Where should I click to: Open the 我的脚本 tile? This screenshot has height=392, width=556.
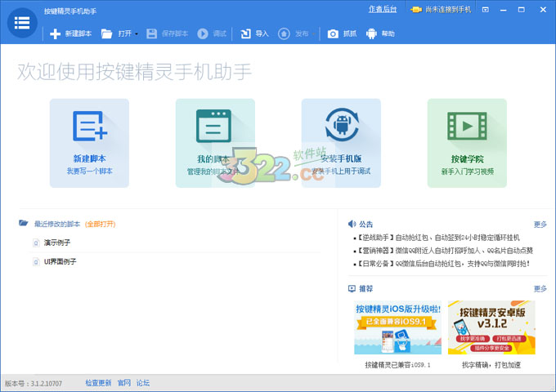[x=215, y=143]
